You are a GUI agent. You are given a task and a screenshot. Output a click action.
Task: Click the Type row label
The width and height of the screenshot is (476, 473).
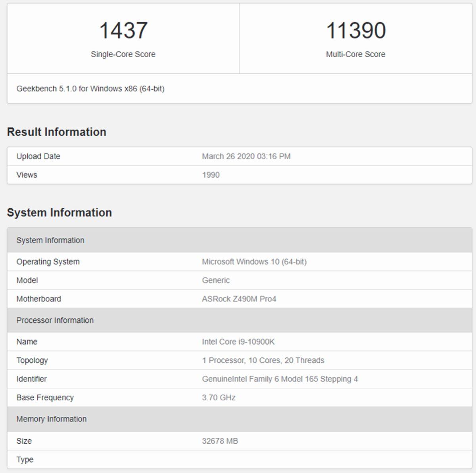click(x=26, y=460)
